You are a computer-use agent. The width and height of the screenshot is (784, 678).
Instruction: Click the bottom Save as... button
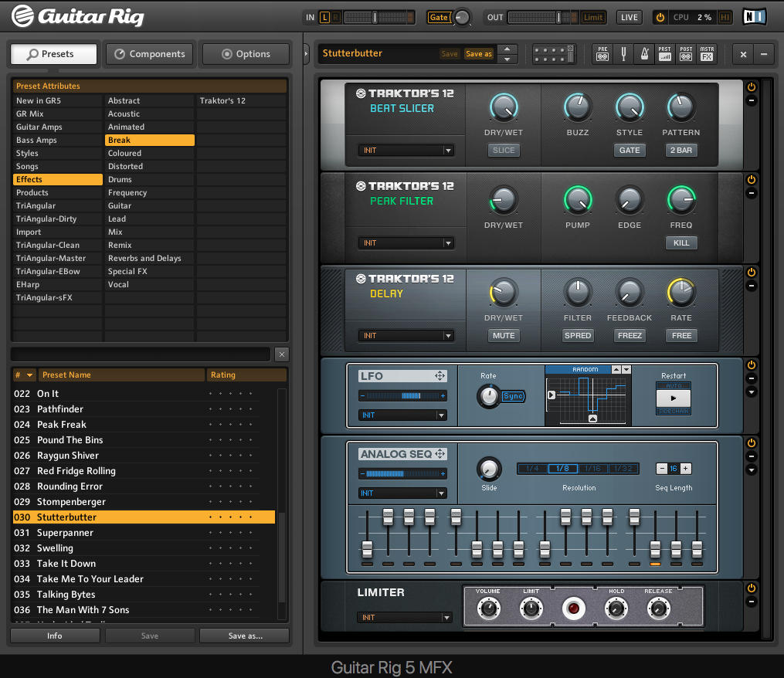245,636
